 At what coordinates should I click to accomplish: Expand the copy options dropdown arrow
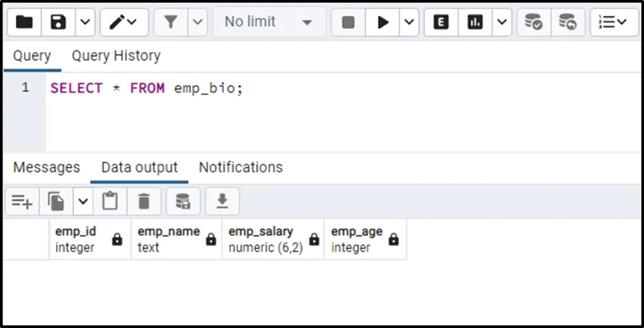click(83, 202)
